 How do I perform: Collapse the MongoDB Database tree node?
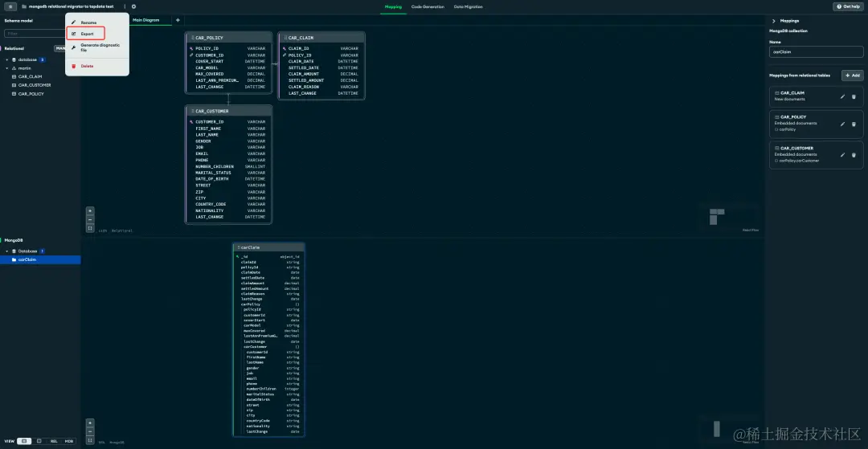click(x=6, y=251)
